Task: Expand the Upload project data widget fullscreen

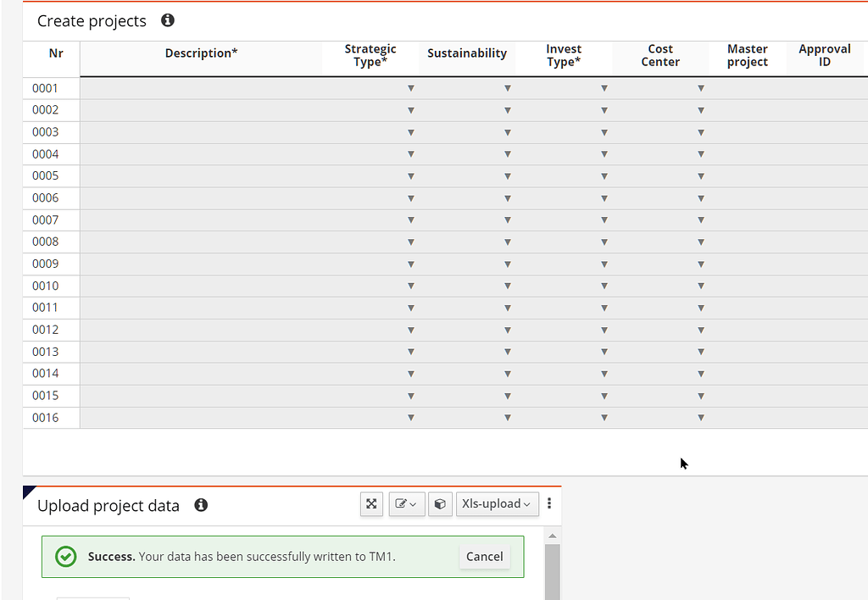Action: 371,503
